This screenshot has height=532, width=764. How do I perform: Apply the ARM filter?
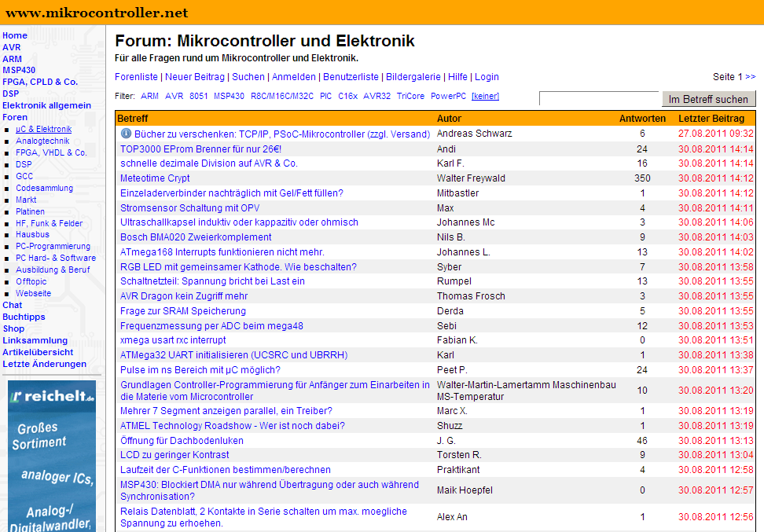[149, 96]
